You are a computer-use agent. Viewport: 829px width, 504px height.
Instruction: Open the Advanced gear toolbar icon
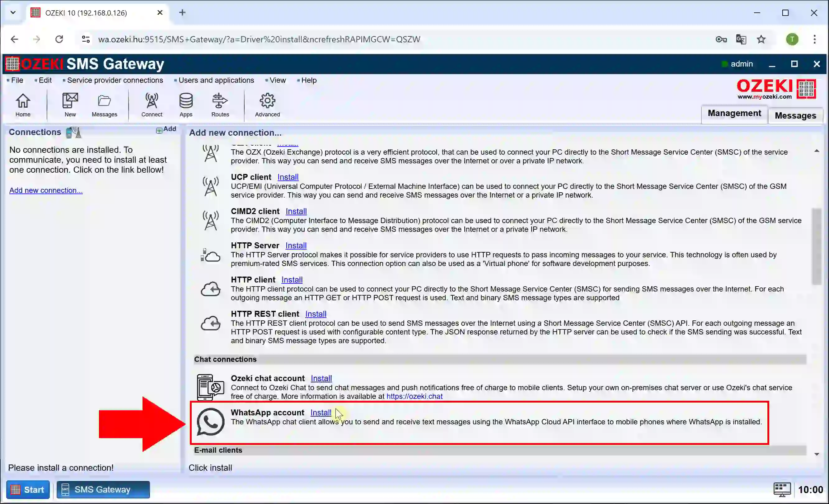(268, 105)
